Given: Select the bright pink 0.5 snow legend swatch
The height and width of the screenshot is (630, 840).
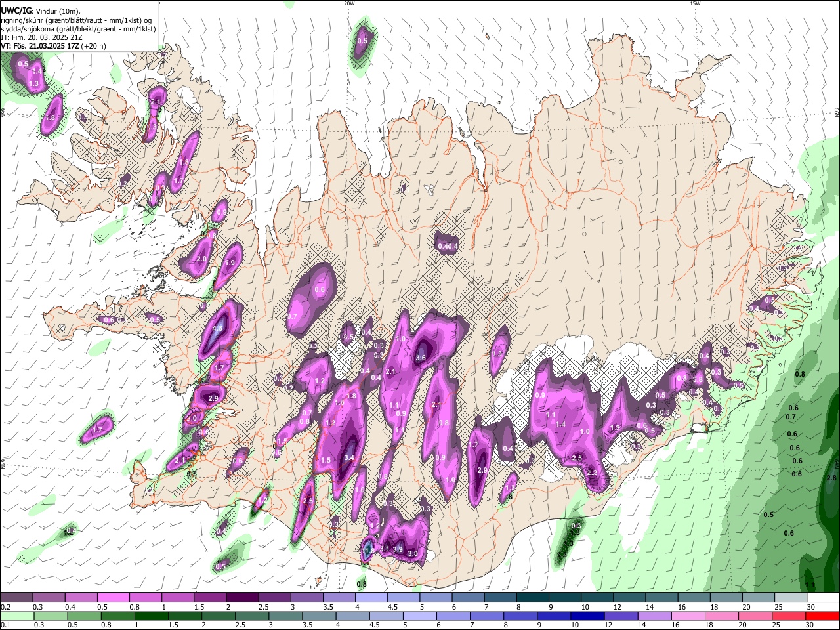Looking at the screenshot, I should pos(113,598).
